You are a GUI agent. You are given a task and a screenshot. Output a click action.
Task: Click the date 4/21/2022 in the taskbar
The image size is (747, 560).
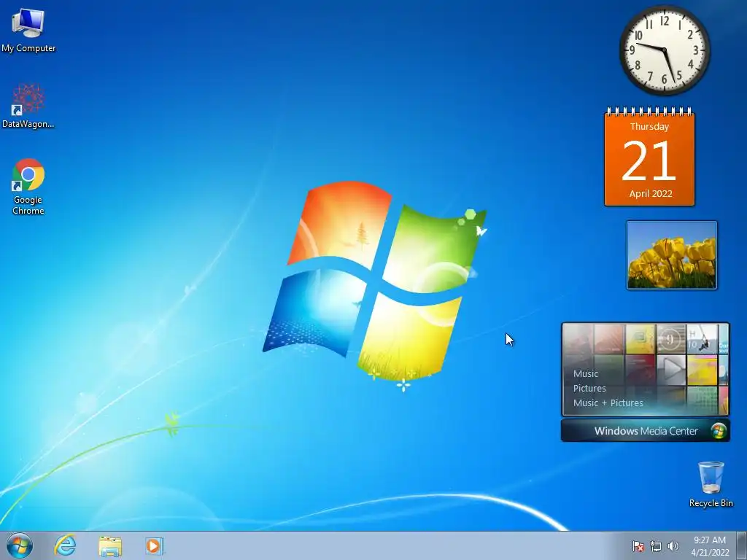(710, 553)
